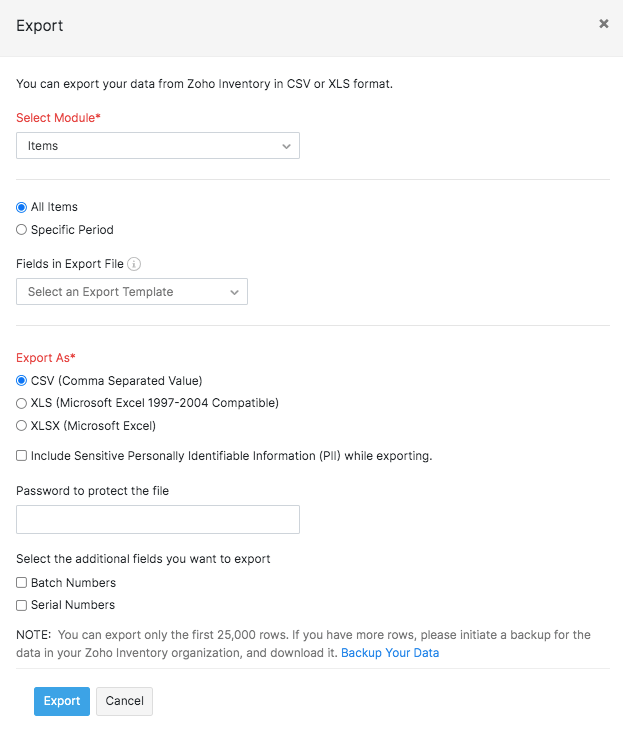Click the chevron arrow of Items dropdown
This screenshot has width=623, height=743.
pyautogui.click(x=286, y=146)
